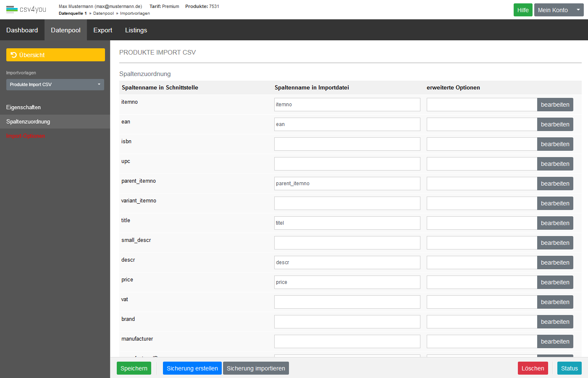The width and height of the screenshot is (588, 378).
Task: Click the Übersicht back-arrow button
Action: pos(55,55)
